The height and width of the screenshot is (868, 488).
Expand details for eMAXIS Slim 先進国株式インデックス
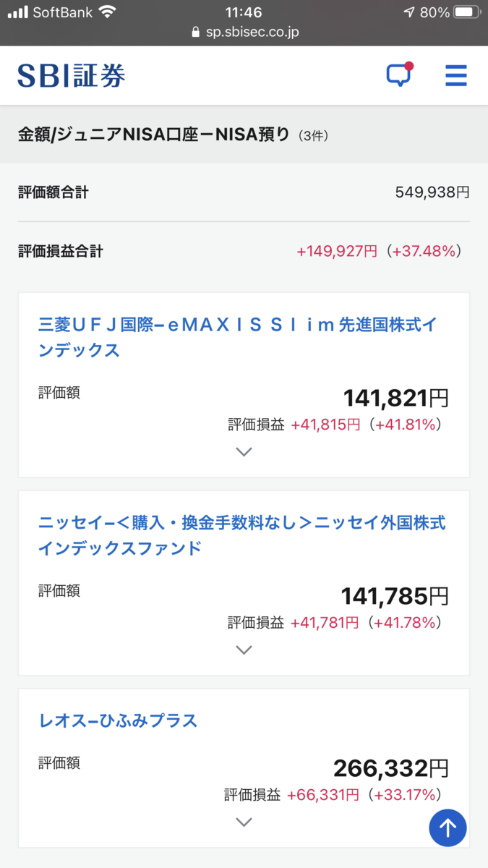pyautogui.click(x=244, y=451)
